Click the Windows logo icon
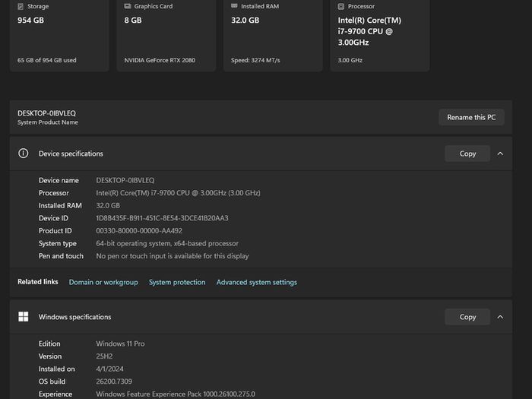The width and height of the screenshot is (532, 399). tap(23, 317)
